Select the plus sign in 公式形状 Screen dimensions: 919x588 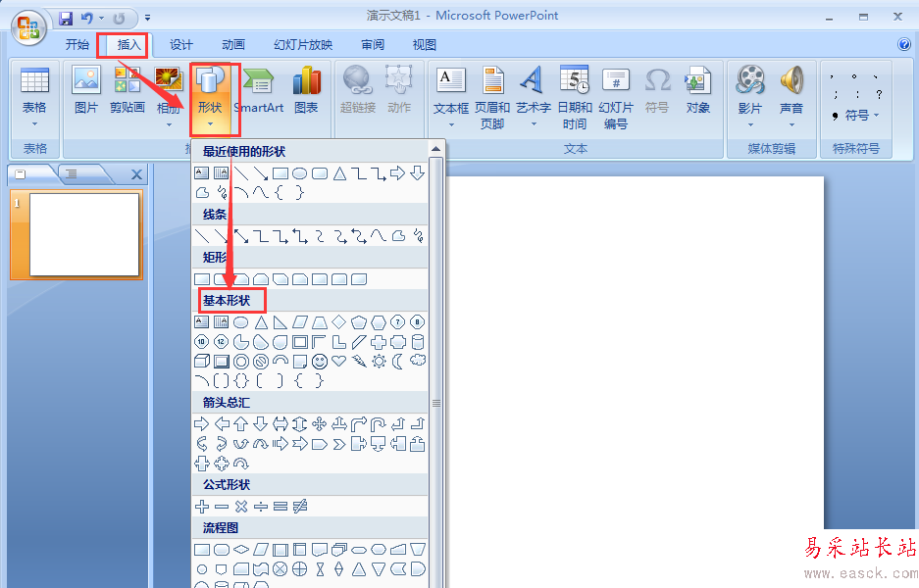pyautogui.click(x=202, y=507)
